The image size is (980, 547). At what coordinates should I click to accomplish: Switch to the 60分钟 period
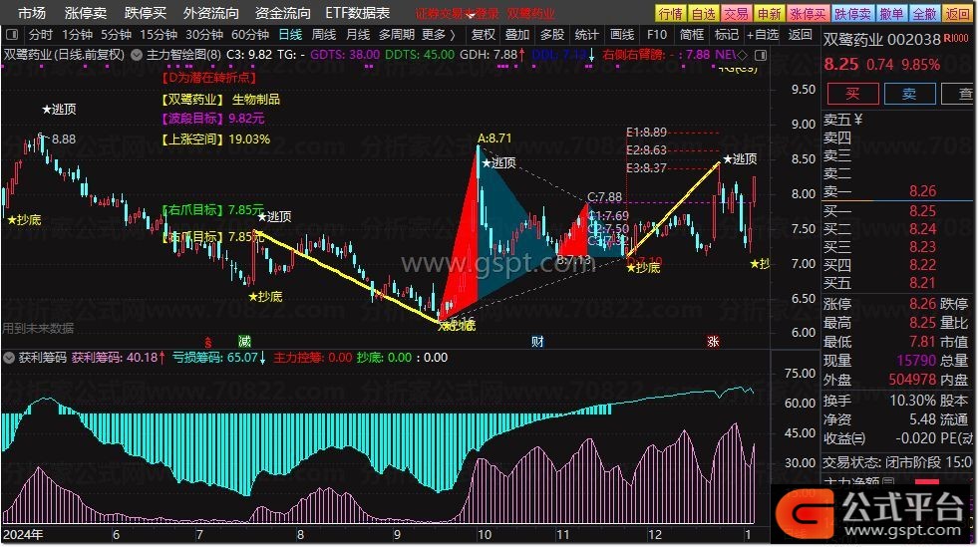pos(250,34)
